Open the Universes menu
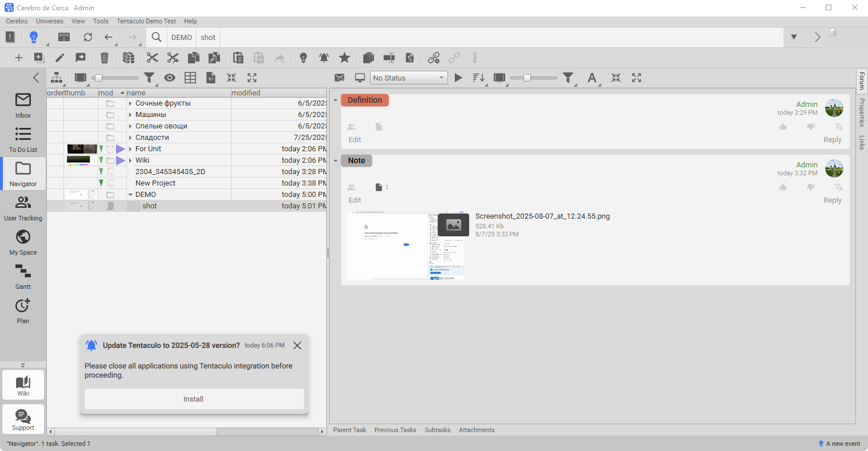The image size is (868, 451). [x=49, y=21]
